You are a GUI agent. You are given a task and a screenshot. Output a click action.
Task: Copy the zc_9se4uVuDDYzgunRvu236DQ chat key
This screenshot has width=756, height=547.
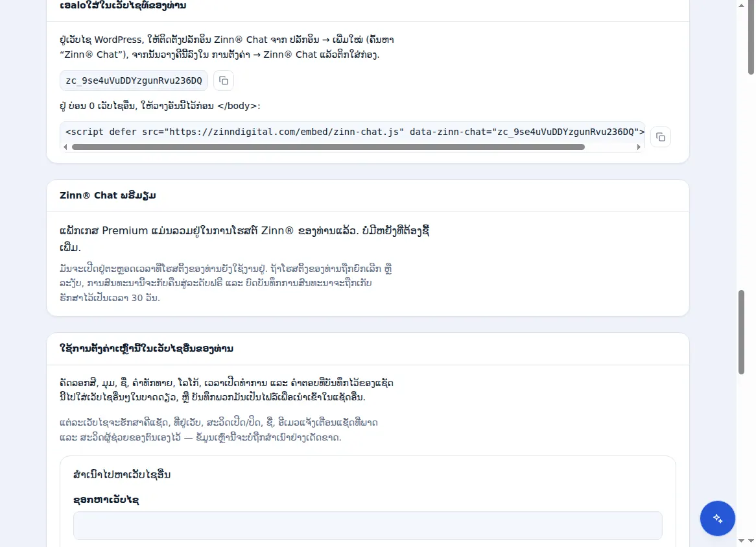223,80
